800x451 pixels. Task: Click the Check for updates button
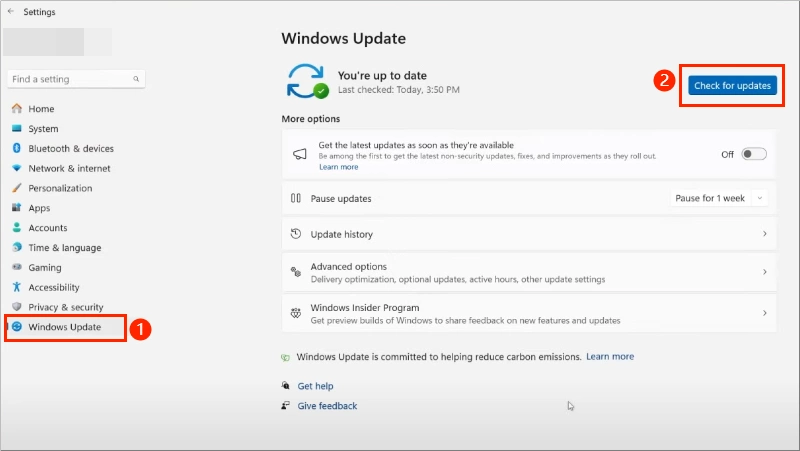pyautogui.click(x=732, y=85)
